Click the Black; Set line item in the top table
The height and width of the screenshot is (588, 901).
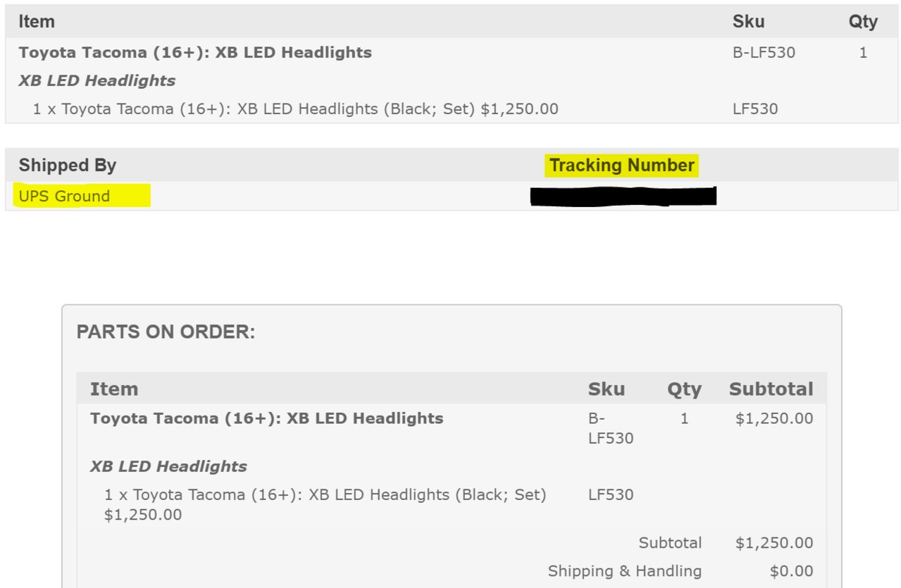coord(296,109)
